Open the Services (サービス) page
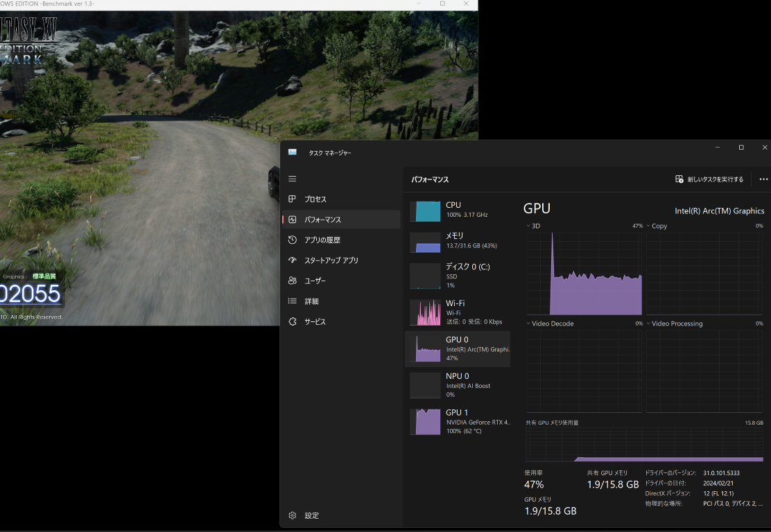Image resolution: width=771 pixels, height=532 pixels. (341, 321)
